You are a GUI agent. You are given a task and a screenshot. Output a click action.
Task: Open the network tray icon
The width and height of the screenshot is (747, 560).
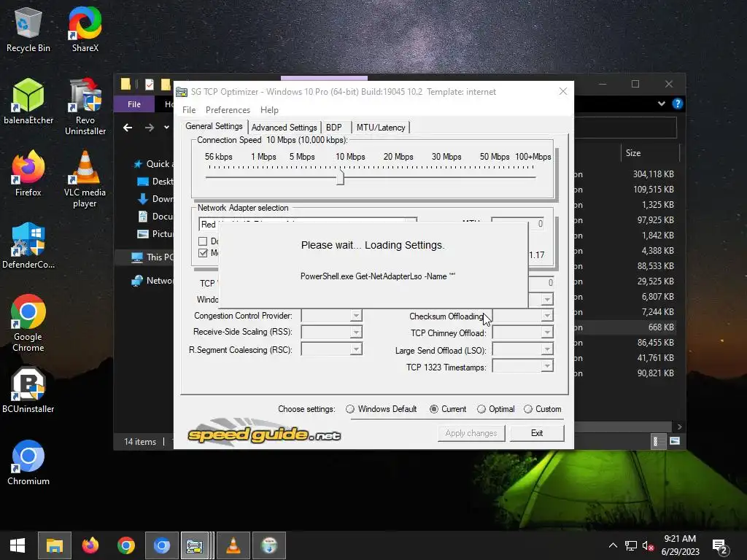point(631,545)
